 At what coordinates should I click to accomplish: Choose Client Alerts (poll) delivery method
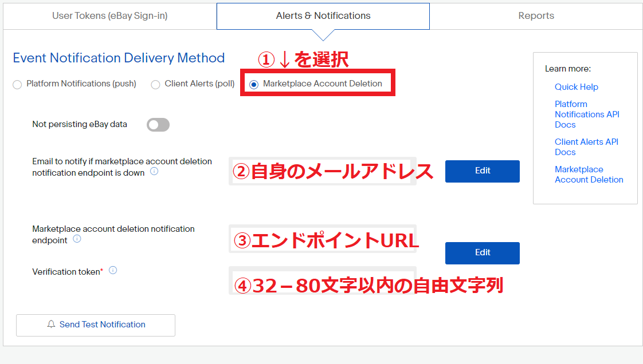pyautogui.click(x=155, y=83)
